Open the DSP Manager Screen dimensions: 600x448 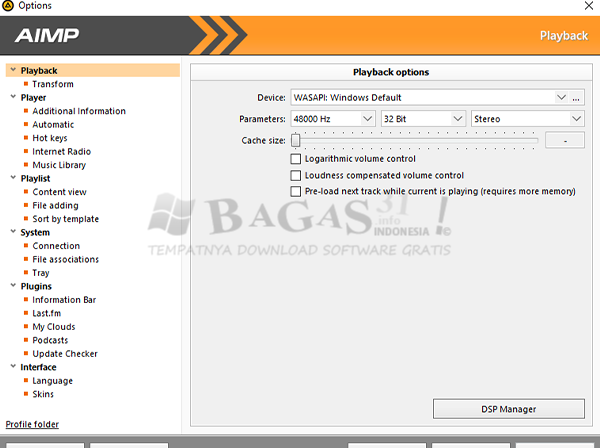click(509, 409)
